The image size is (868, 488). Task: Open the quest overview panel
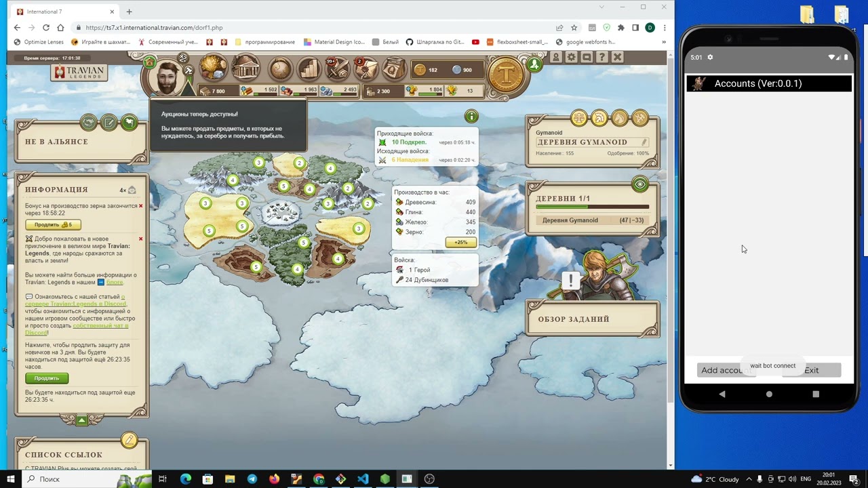(592, 319)
